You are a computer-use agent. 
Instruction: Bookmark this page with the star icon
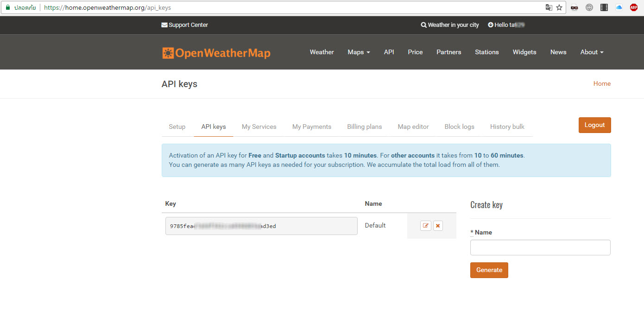click(x=559, y=7)
